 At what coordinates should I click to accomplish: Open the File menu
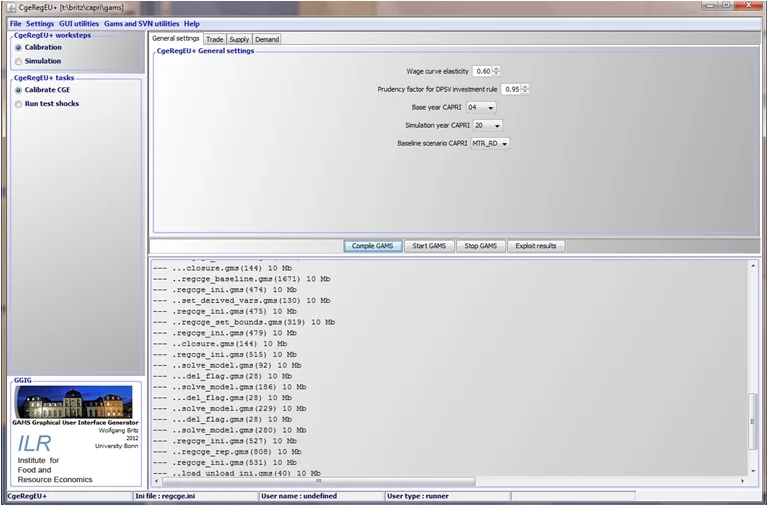[x=15, y=23]
